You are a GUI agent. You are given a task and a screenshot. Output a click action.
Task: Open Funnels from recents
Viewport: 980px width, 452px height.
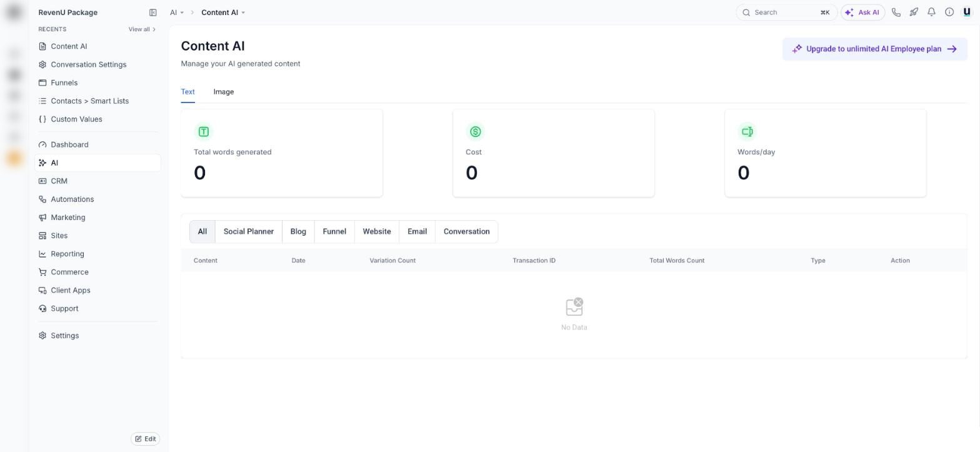click(x=98, y=83)
